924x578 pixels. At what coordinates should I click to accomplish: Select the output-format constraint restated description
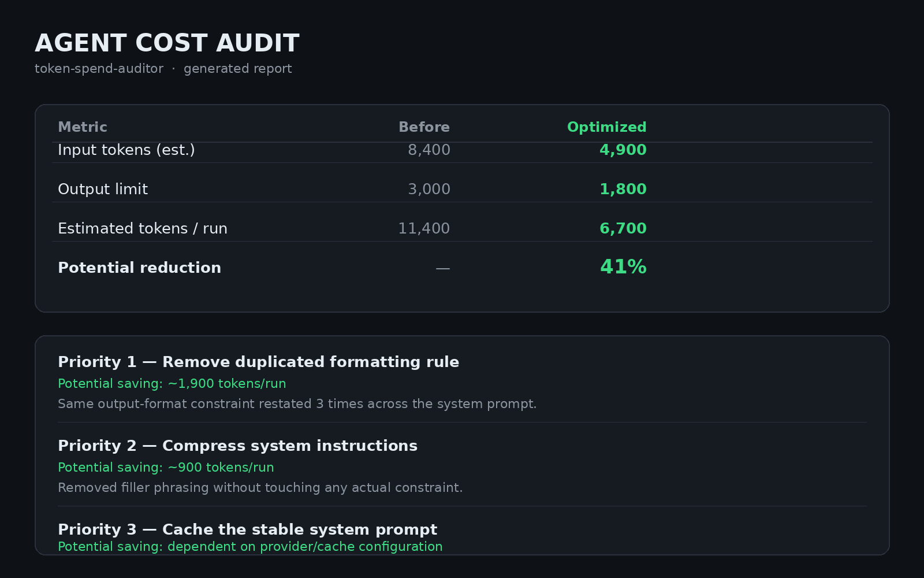297,404
